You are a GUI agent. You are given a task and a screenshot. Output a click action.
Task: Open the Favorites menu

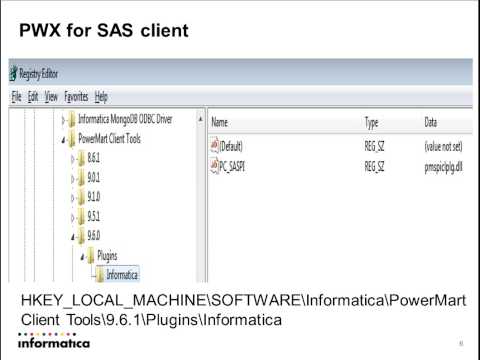(76, 97)
